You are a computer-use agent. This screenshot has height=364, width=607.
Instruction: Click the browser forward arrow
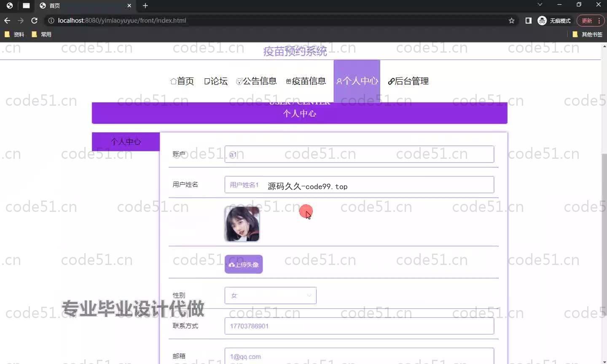click(x=21, y=20)
